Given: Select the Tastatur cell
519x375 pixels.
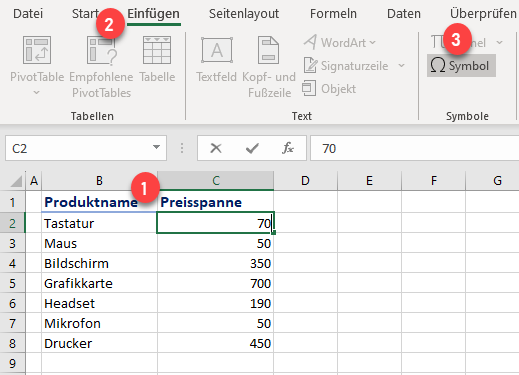Looking at the screenshot, I should tap(99, 223).
